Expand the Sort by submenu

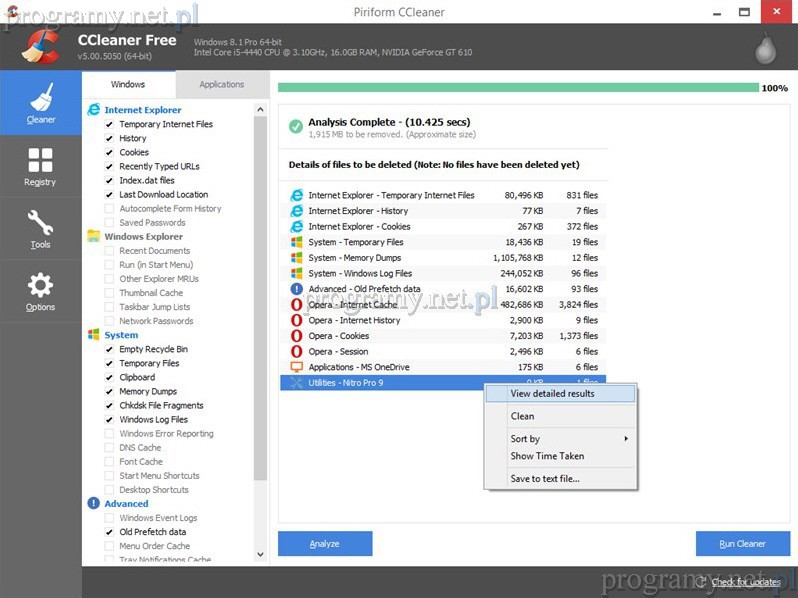[x=560, y=439]
